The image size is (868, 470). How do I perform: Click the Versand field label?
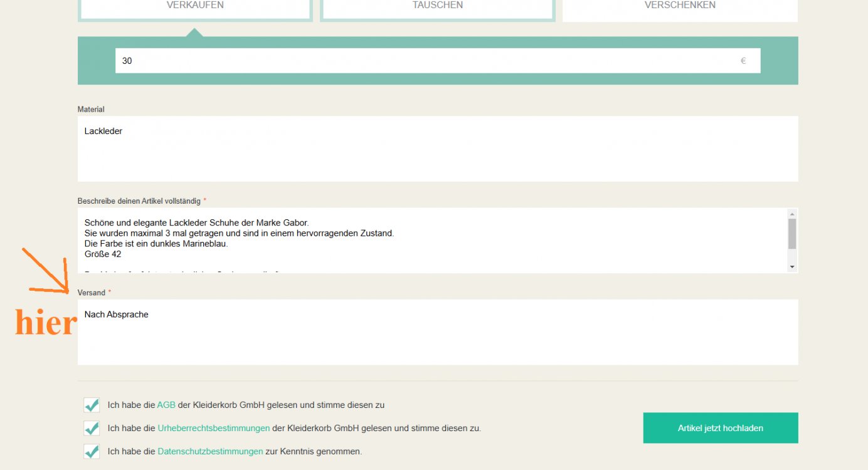tap(92, 293)
